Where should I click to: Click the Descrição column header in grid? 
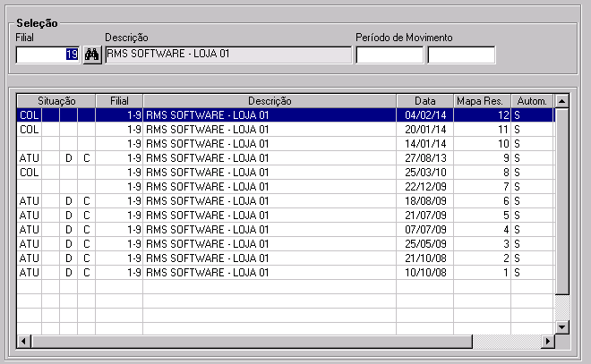coord(270,101)
